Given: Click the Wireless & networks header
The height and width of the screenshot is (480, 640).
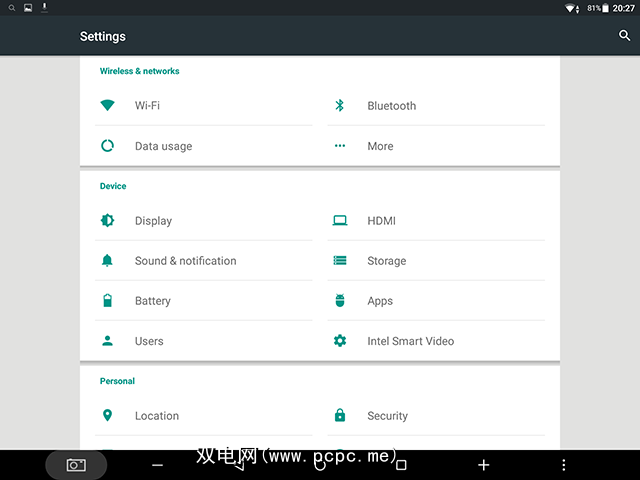Looking at the screenshot, I should (x=140, y=71).
